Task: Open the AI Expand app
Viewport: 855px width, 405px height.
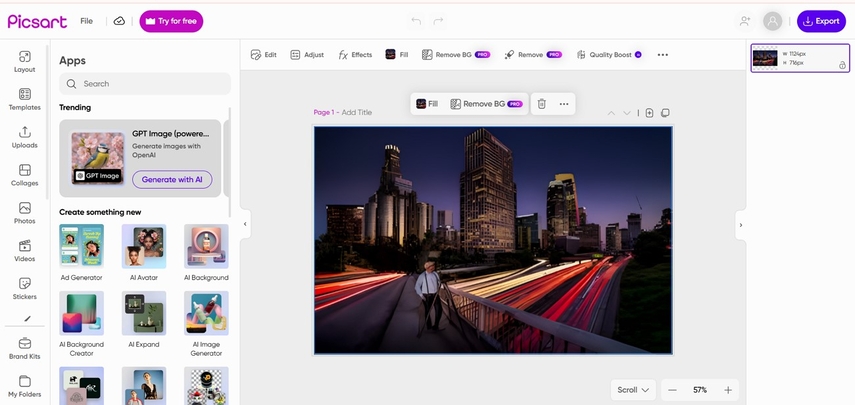Action: [x=144, y=320]
